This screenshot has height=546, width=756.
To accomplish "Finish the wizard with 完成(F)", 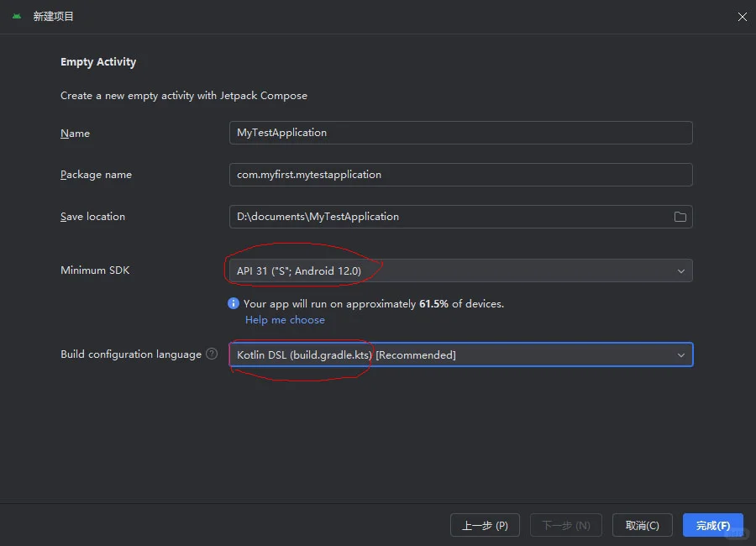I will pos(712,526).
